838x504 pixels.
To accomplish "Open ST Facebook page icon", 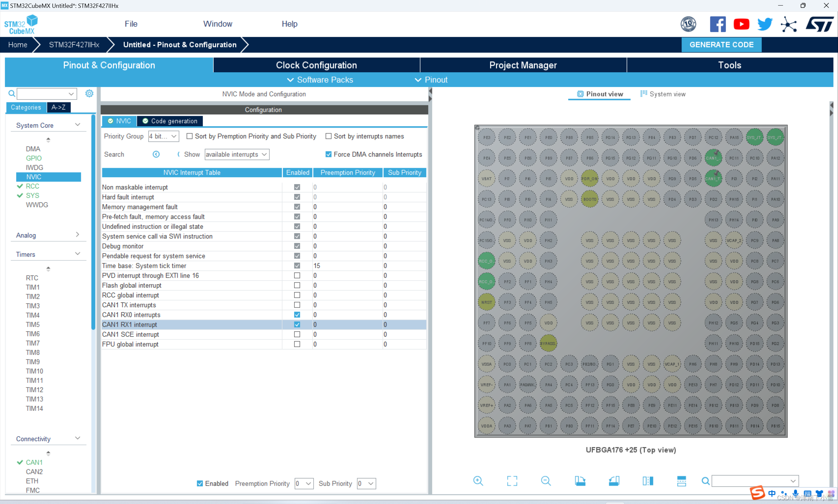I will point(718,24).
